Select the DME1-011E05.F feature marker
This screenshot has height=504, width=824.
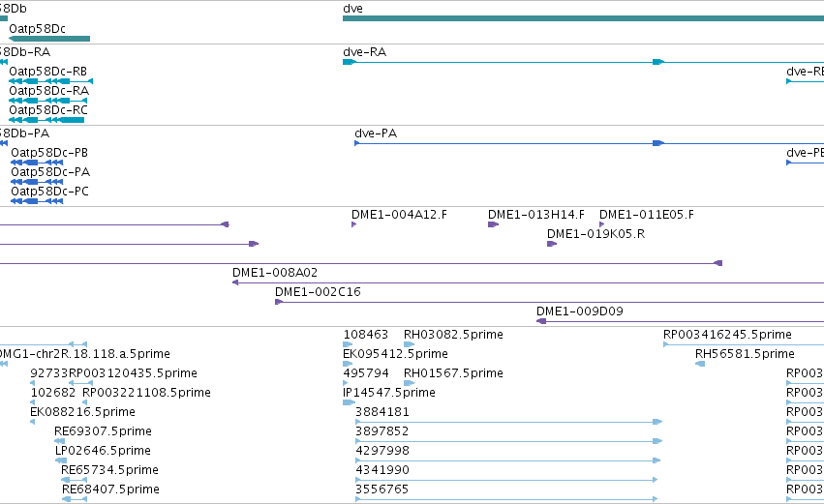(601, 224)
